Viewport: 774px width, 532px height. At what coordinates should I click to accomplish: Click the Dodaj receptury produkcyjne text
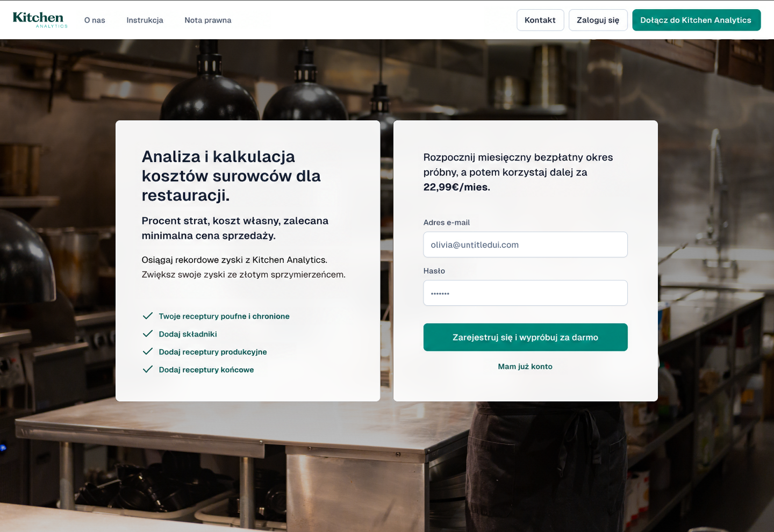(x=213, y=352)
